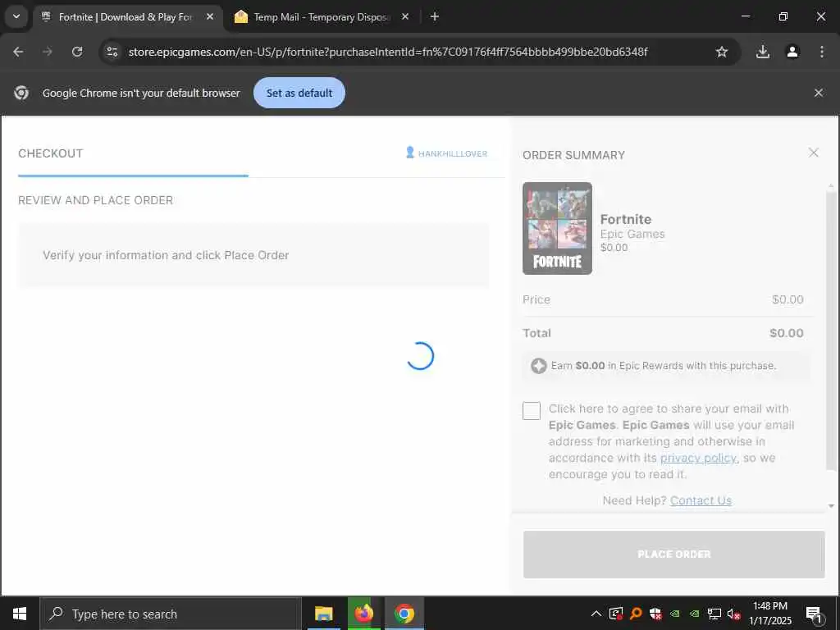Click the Epic Rewards coin icon
Viewport: 840px width, 630px height.
click(538, 366)
